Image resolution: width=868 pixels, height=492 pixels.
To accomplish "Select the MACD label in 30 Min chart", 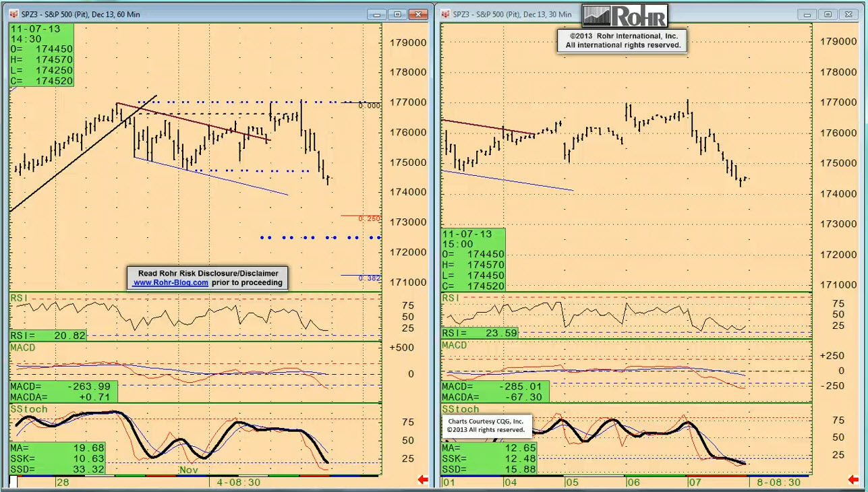I will [x=455, y=345].
